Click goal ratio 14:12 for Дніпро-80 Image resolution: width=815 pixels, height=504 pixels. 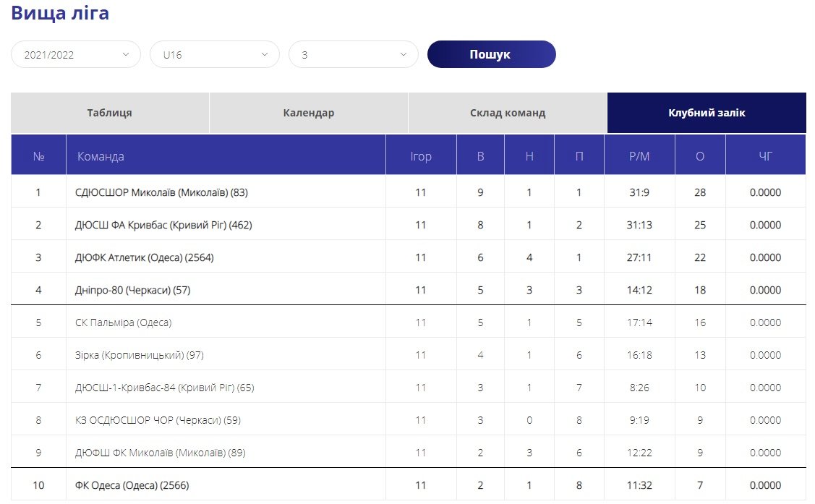coord(639,291)
